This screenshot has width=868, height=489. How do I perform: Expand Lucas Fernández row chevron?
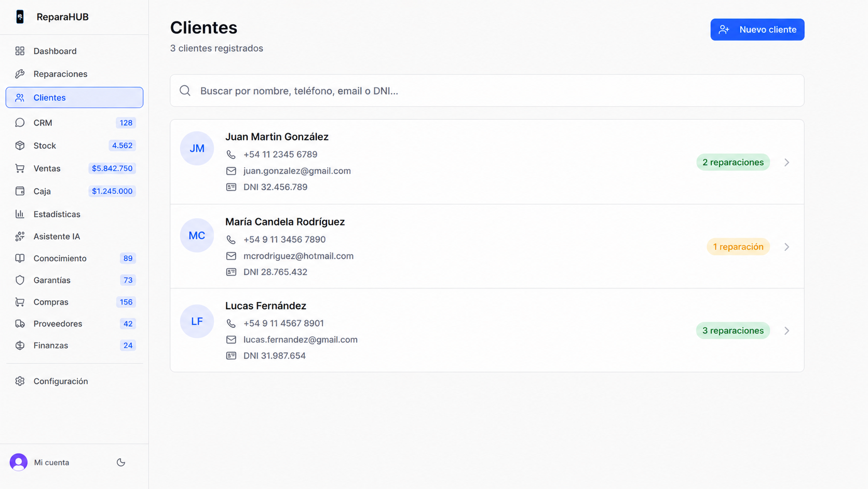coord(786,331)
